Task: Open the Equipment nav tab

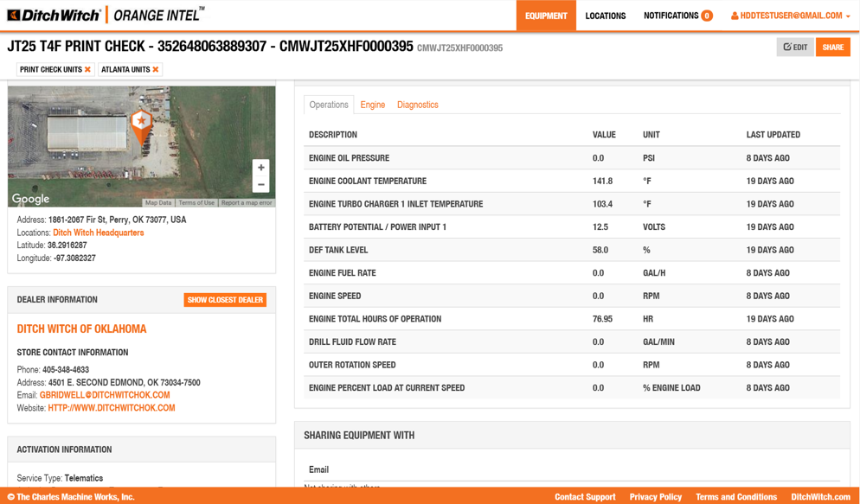Action: tap(546, 16)
